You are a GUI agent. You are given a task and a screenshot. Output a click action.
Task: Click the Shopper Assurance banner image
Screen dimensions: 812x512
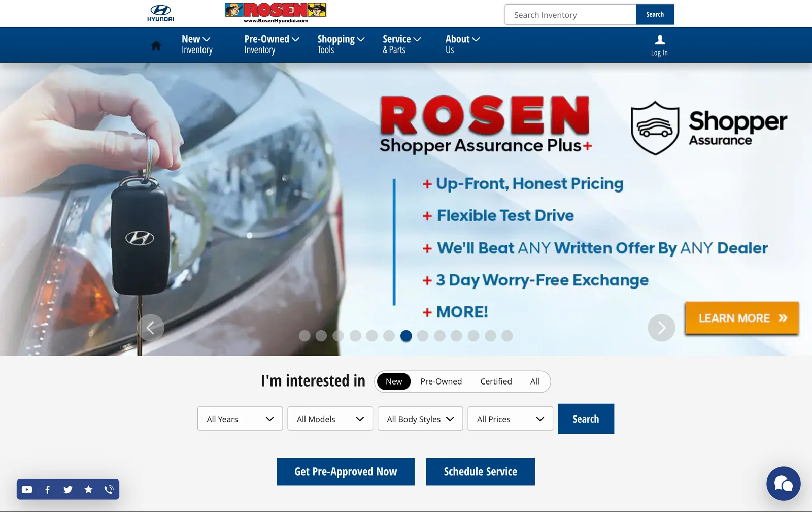[406, 209]
